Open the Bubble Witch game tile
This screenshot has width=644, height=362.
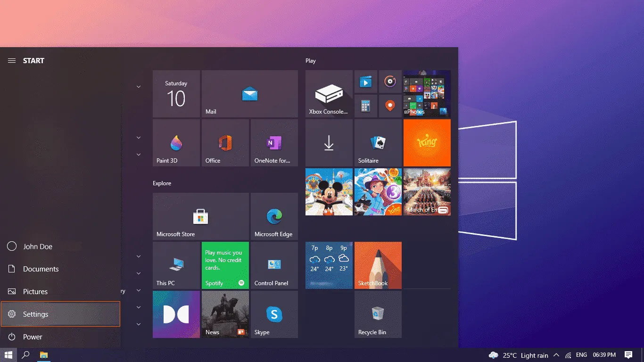[378, 192]
